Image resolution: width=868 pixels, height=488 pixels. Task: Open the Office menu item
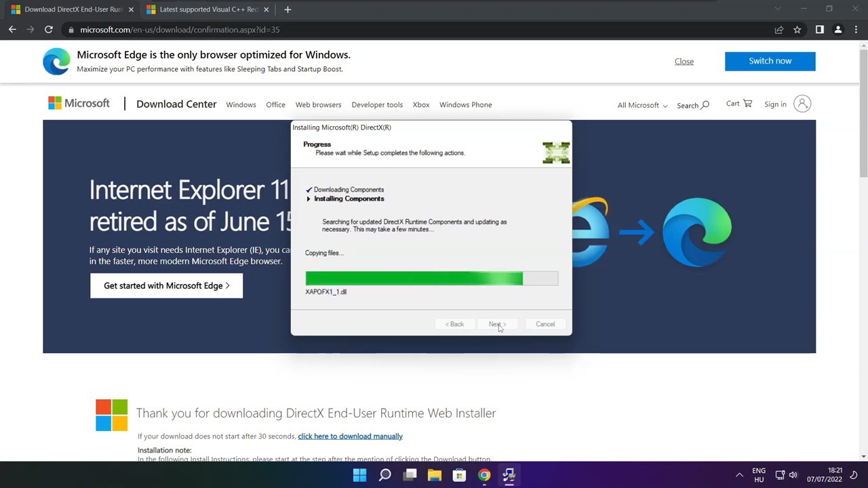[275, 105]
